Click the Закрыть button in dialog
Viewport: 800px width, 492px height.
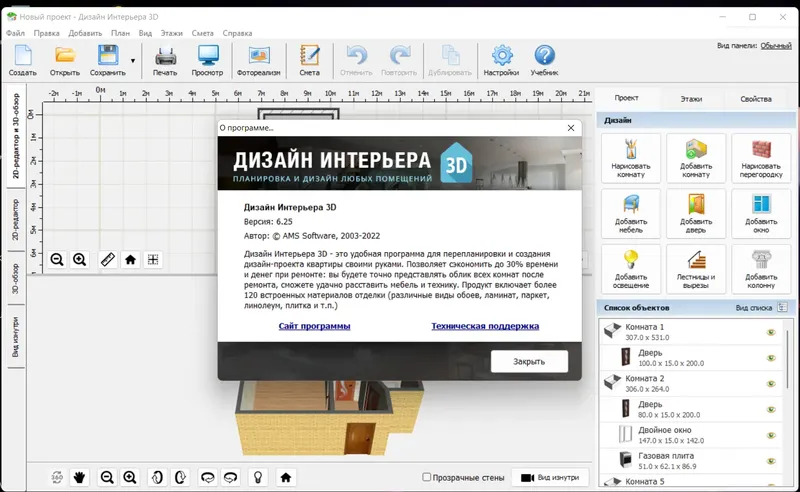529,361
